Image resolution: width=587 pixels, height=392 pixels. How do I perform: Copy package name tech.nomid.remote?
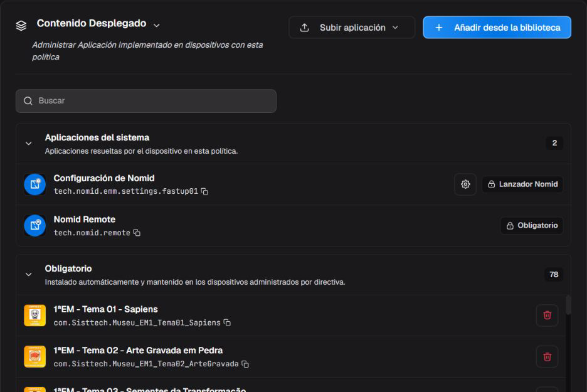(x=137, y=233)
